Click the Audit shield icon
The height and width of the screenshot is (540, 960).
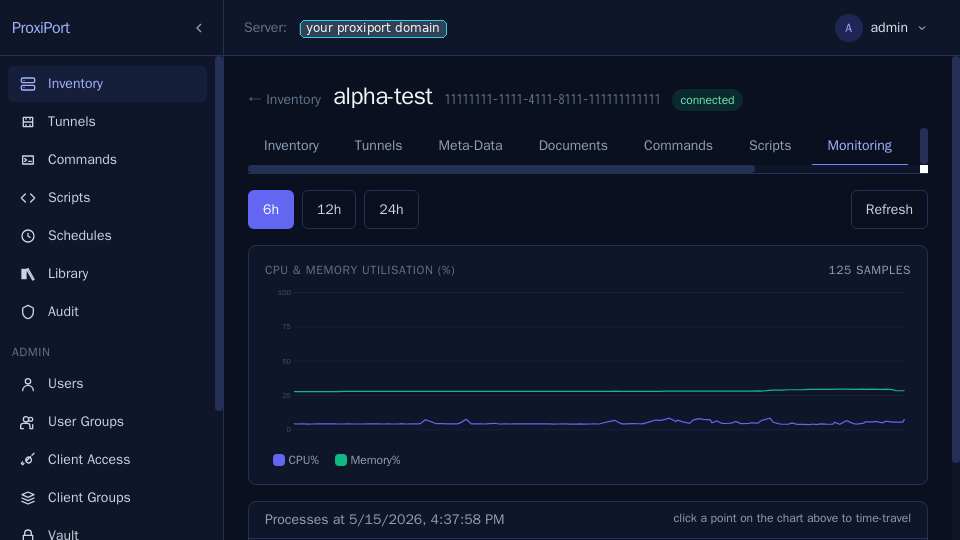(x=28, y=312)
